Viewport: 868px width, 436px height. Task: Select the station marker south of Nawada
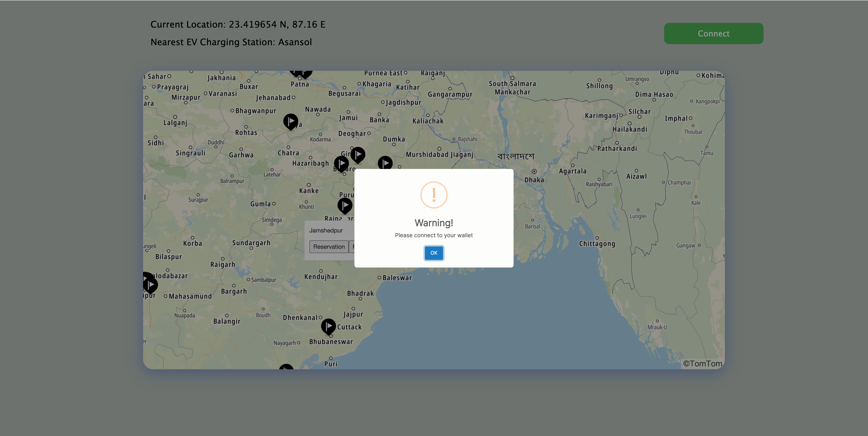290,121
